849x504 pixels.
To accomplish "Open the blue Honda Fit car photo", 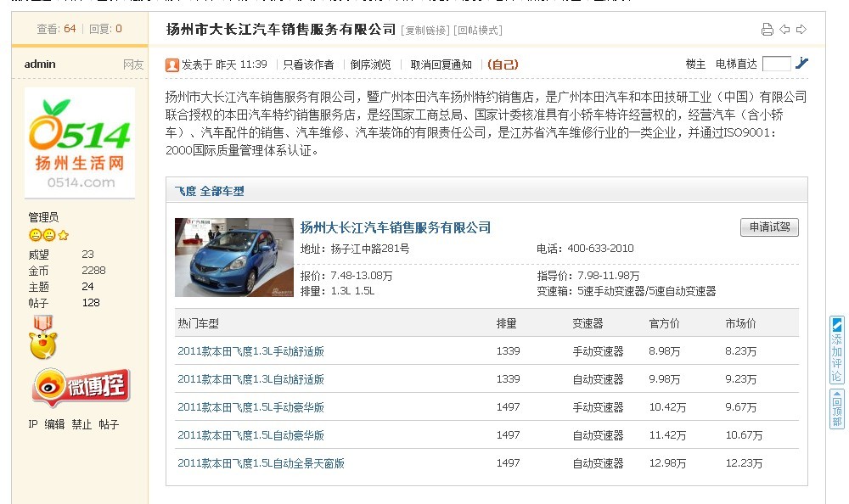I will [x=234, y=257].
